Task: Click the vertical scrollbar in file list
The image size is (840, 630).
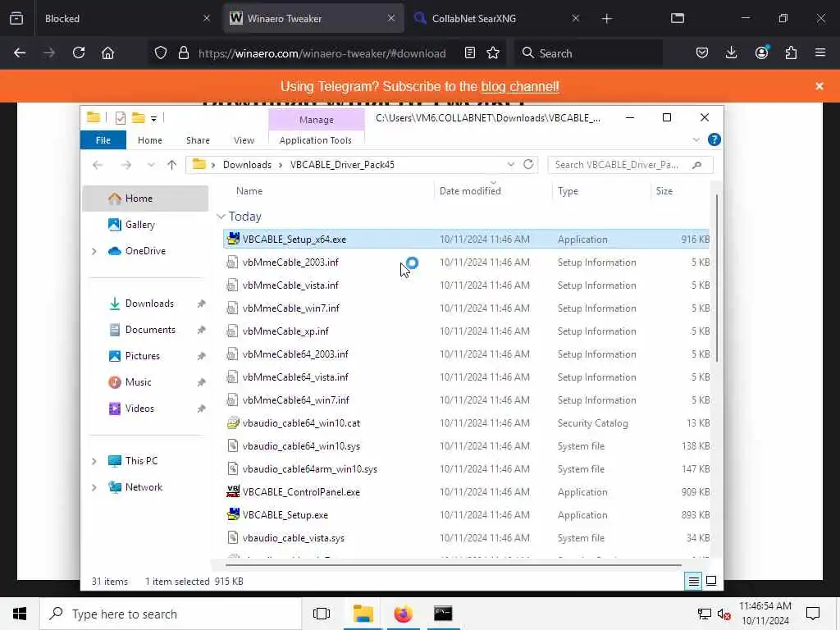Action: click(x=717, y=277)
